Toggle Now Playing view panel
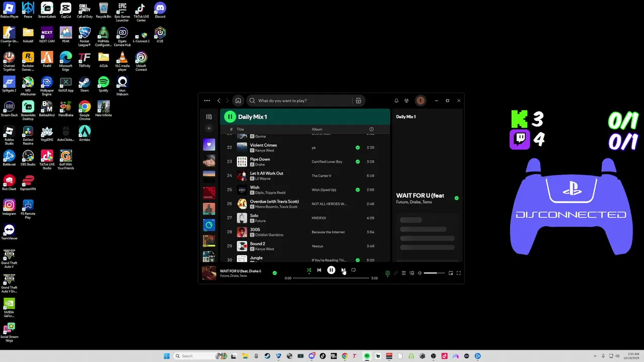Image resolution: width=644 pixels, height=362 pixels. [387, 273]
